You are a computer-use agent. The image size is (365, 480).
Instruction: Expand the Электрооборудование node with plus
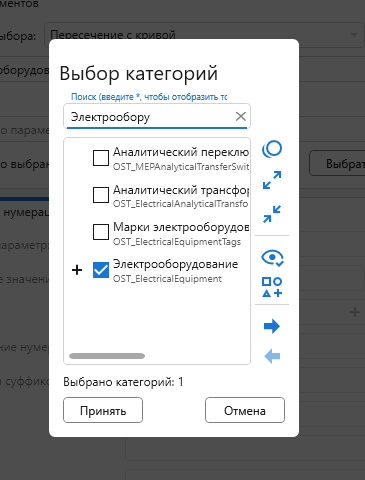77,270
